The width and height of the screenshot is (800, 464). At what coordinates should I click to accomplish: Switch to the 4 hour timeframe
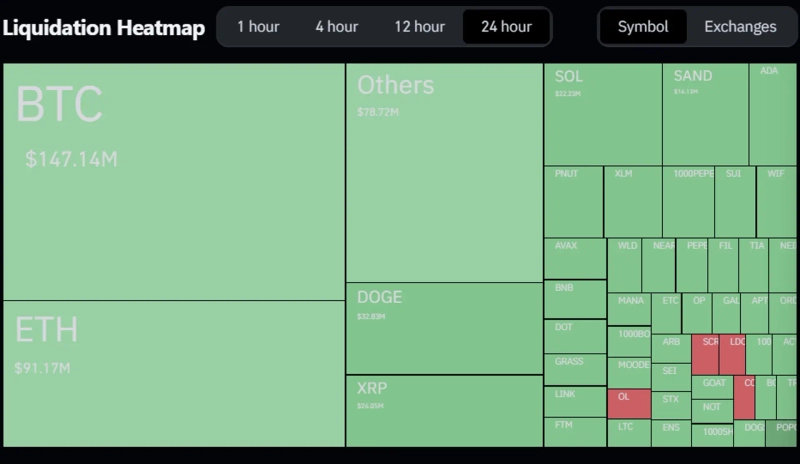[x=336, y=27]
